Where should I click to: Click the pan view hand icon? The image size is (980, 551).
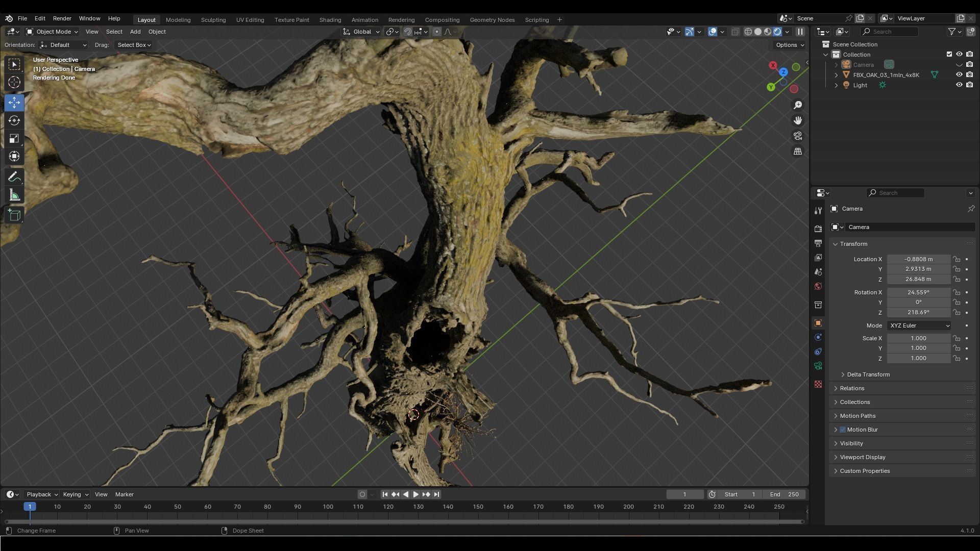[x=798, y=120]
